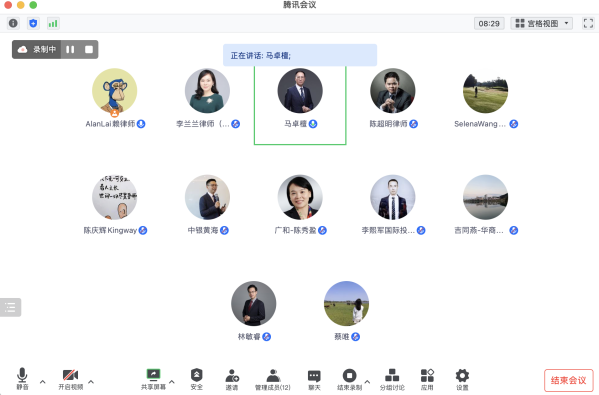599x395 pixels.
Task: Open the Security shield tool
Action: 196,379
